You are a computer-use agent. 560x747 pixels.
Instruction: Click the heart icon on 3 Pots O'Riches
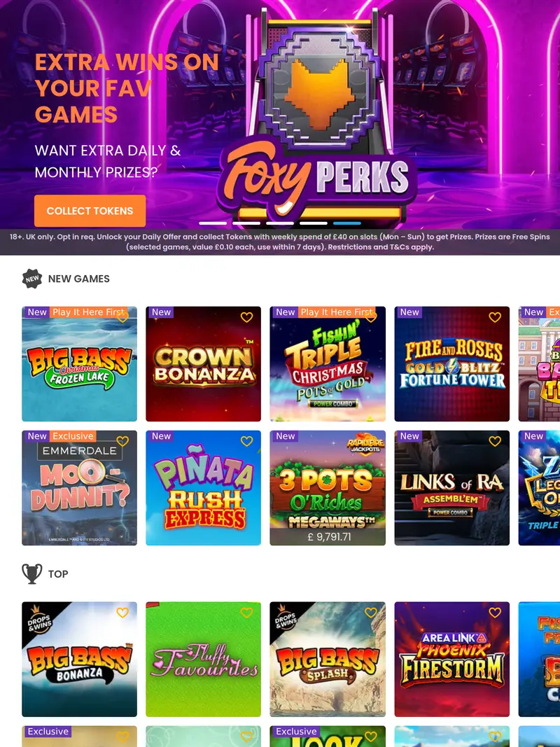[371, 441]
